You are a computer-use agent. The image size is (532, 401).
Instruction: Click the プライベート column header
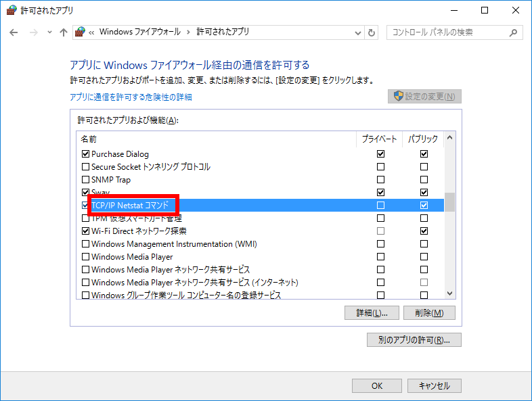[379, 139]
